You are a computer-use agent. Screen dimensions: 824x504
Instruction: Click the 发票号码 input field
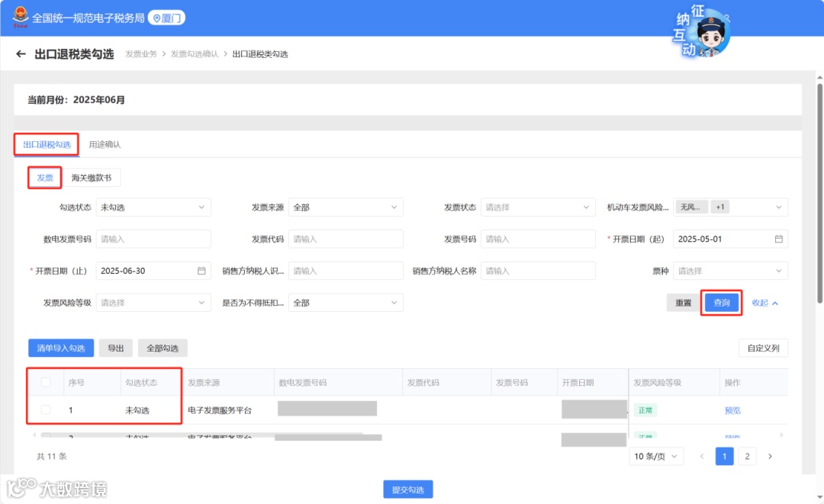pyautogui.click(x=538, y=239)
